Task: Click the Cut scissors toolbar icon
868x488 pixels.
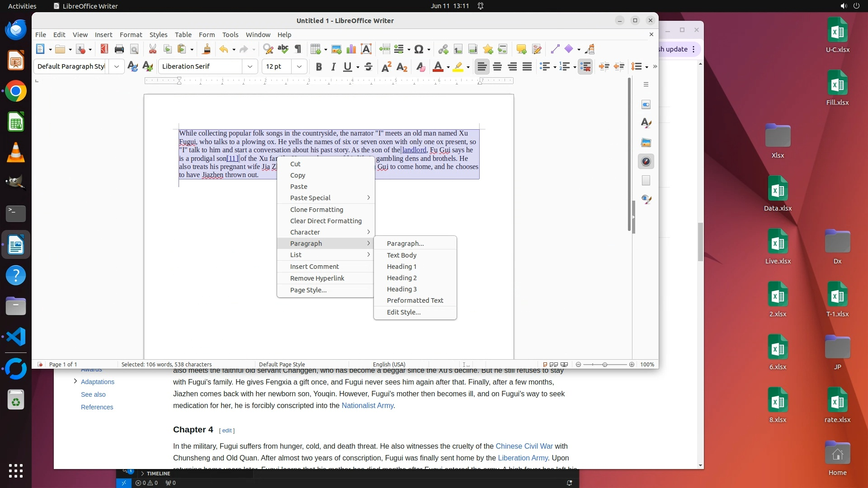Action: [153, 49]
